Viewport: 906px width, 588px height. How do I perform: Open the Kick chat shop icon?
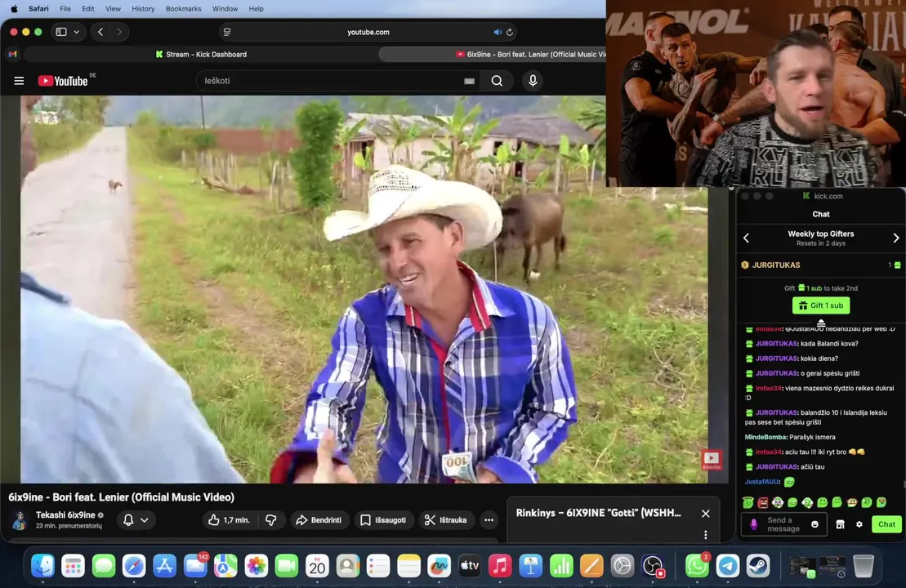click(x=840, y=524)
